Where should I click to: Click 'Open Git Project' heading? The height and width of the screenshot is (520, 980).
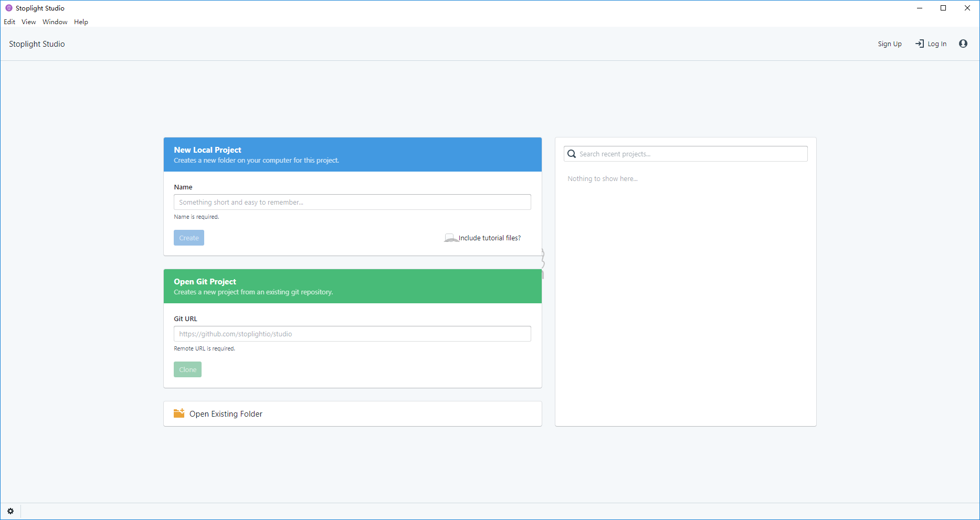click(205, 282)
